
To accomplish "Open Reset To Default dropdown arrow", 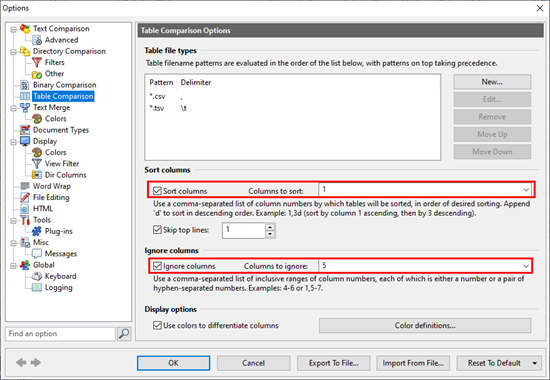I will [535, 363].
